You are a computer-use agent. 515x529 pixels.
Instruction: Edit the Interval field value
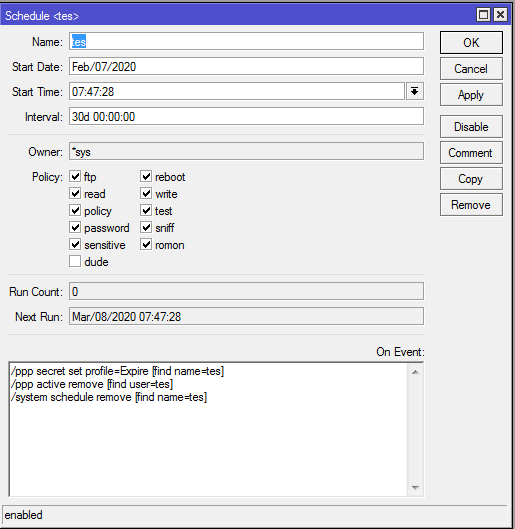click(246, 116)
